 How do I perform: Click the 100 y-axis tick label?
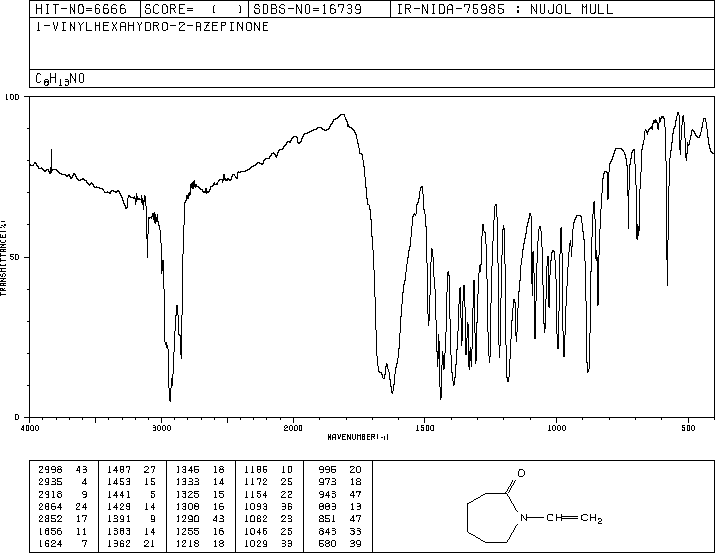click(12, 97)
